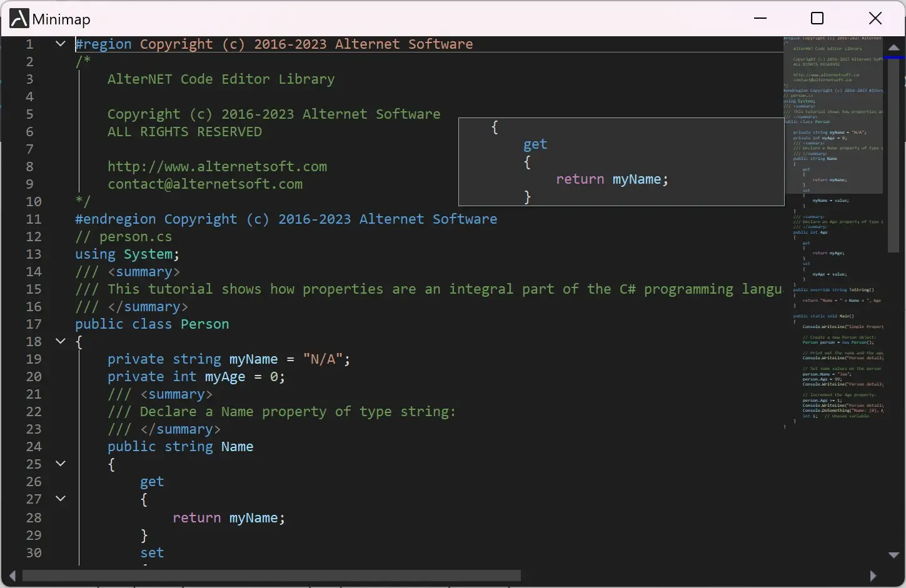Minimize the Minimap window
Screen dimensions: 906x588
point(760,19)
